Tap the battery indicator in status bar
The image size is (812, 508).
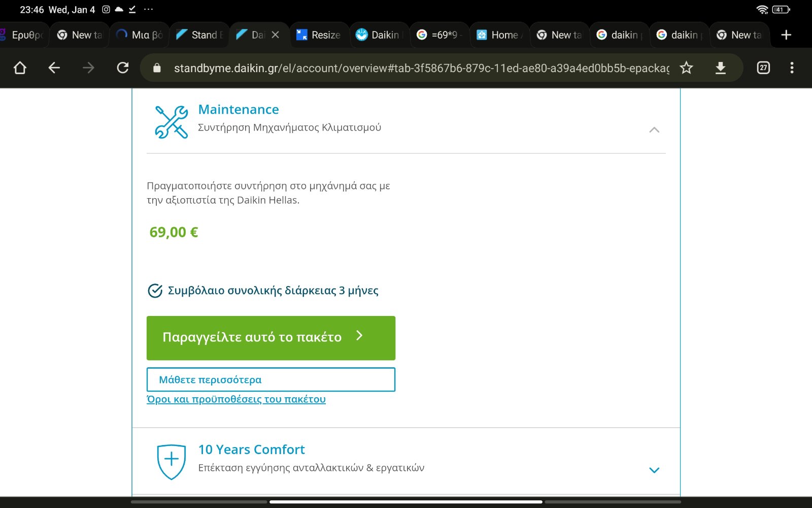point(781,10)
